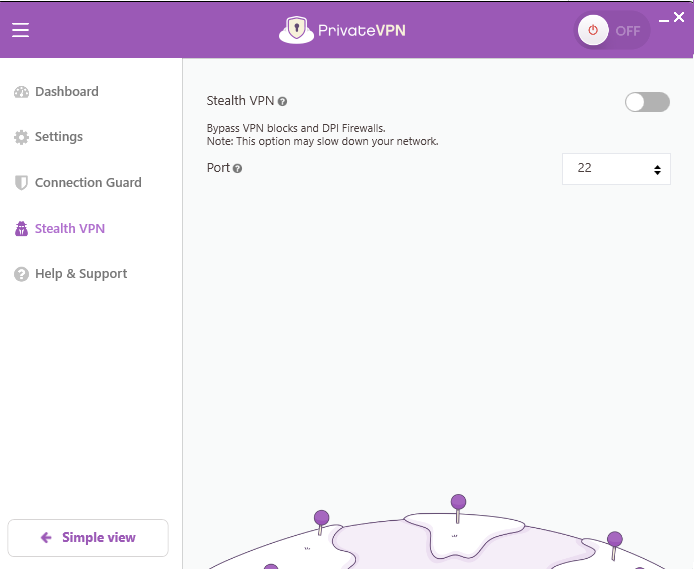The image size is (694, 569).
Task: Click the 'Stealth VPN' heading in main panel
Action: (240, 101)
